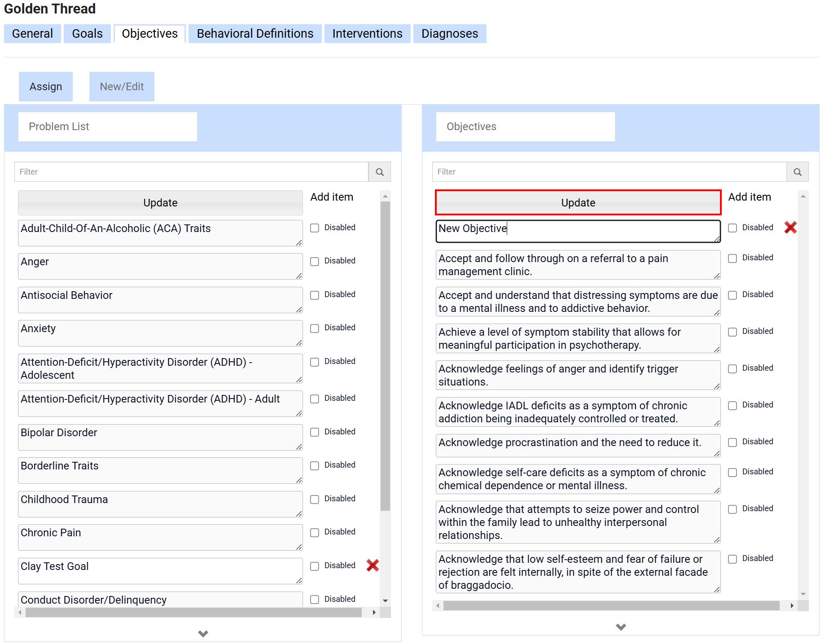Check Disabled box for Anxiety
This screenshot has height=644, width=825.
coord(315,329)
